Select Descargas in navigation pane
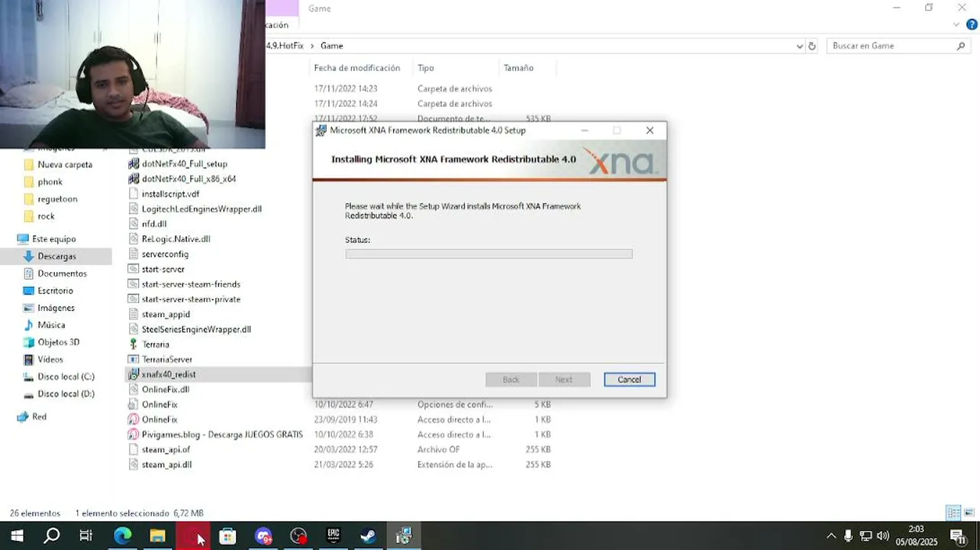This screenshot has width=980, height=550. pos(56,257)
